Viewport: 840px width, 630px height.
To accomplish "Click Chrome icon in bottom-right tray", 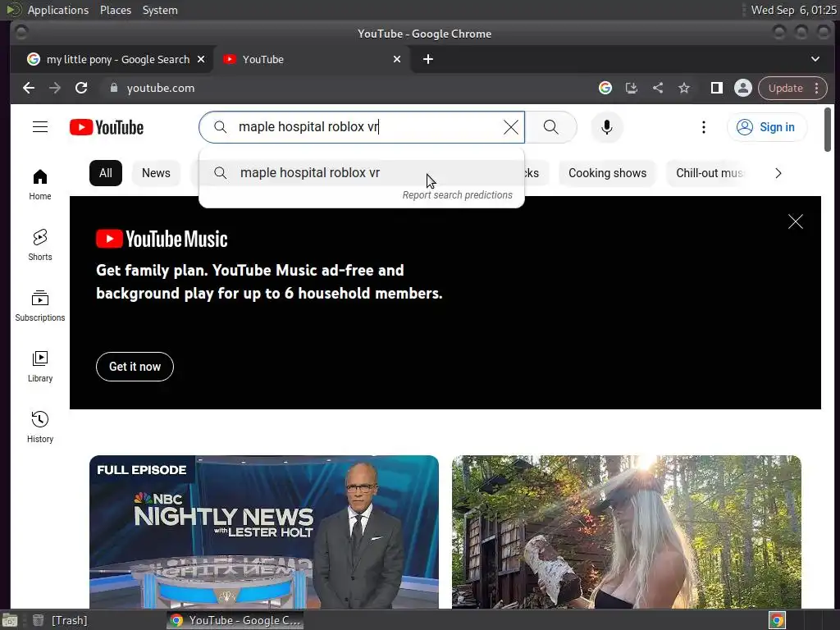I will pyautogui.click(x=777, y=620).
